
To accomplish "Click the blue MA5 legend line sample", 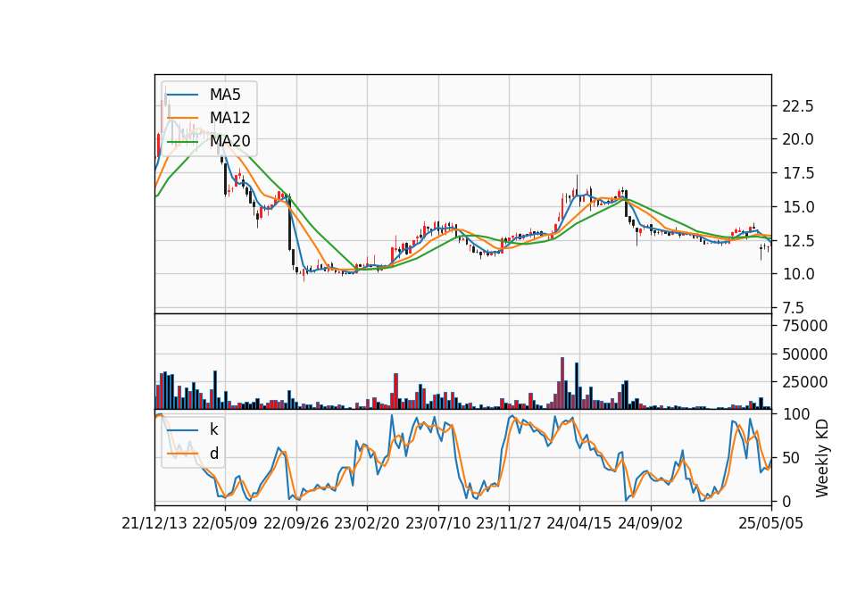I will click(x=182, y=95).
